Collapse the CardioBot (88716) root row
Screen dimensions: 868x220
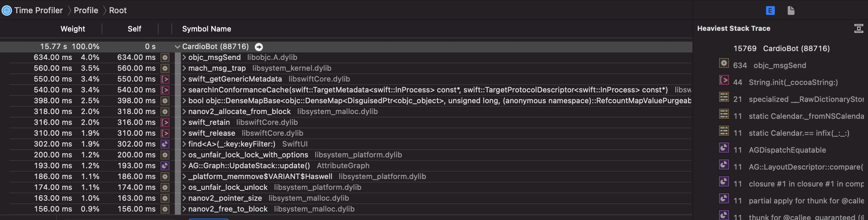click(x=177, y=47)
